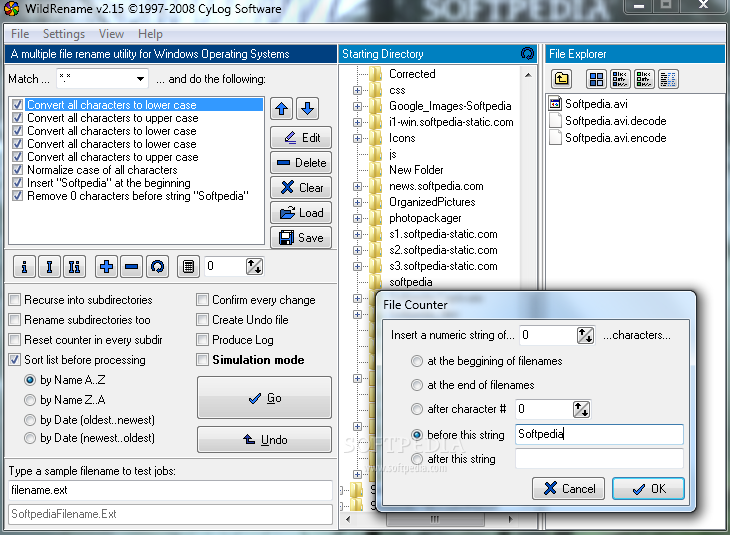Click the Go button to start renaming
This screenshot has width=730, height=535.
pyautogui.click(x=264, y=398)
